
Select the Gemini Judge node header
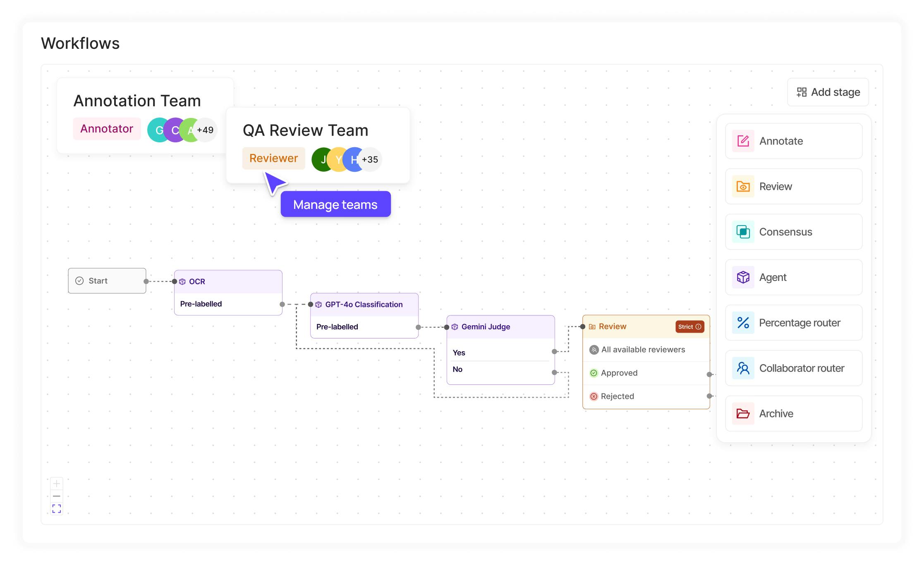(x=500, y=327)
